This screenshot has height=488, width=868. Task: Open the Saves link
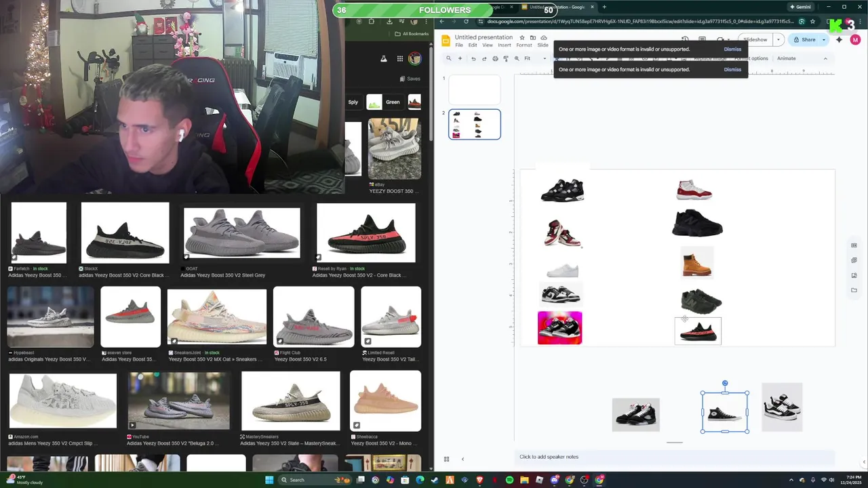(410, 79)
